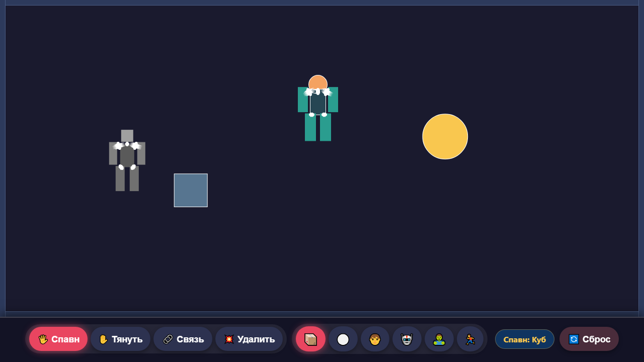Choose the robot spawn item
The image size is (644, 362).
(x=407, y=339)
